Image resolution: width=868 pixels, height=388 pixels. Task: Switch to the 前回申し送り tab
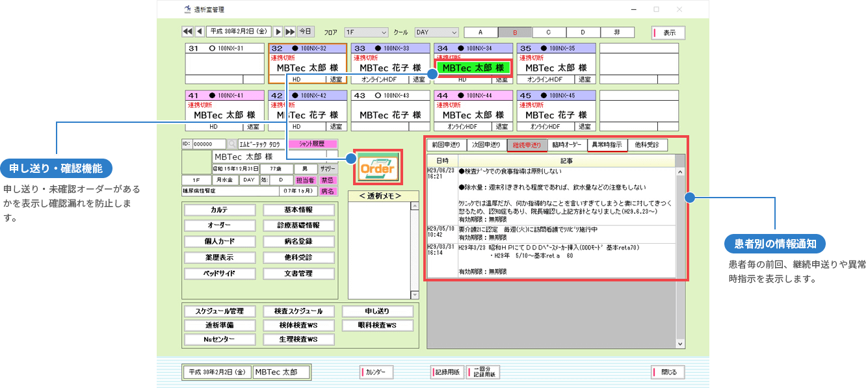(446, 145)
